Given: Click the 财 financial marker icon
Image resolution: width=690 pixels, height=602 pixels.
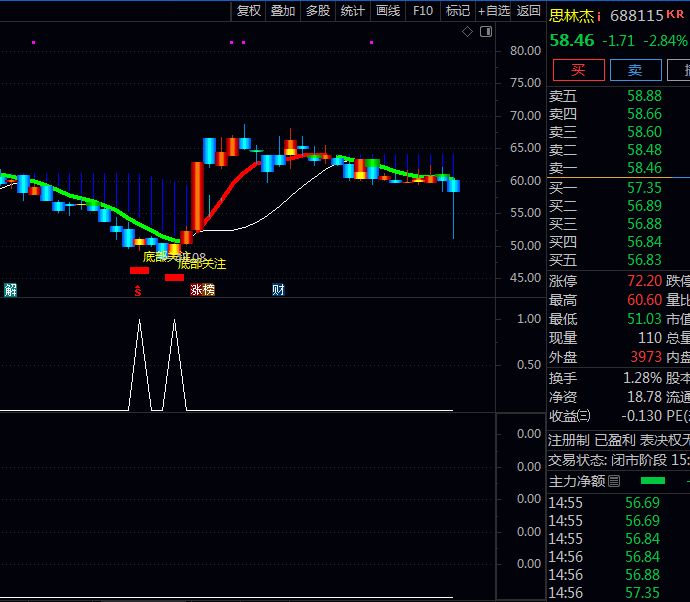Looking at the screenshot, I should coord(278,290).
